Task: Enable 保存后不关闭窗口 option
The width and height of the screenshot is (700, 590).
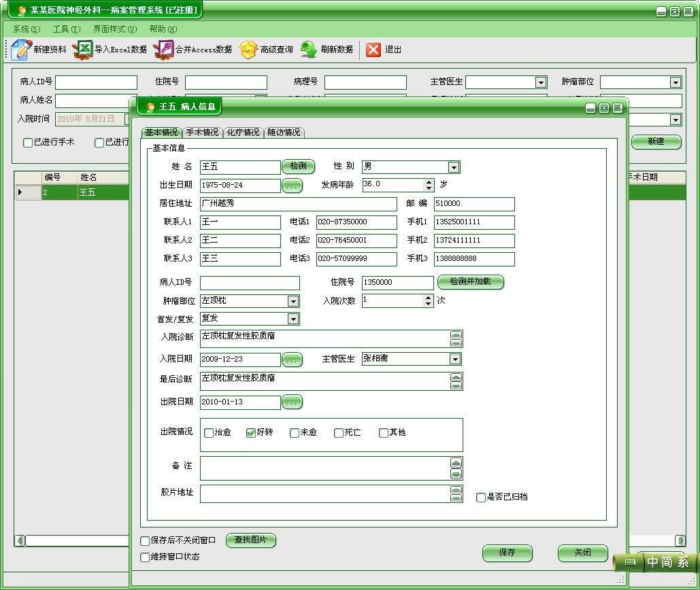Action: pyautogui.click(x=145, y=541)
